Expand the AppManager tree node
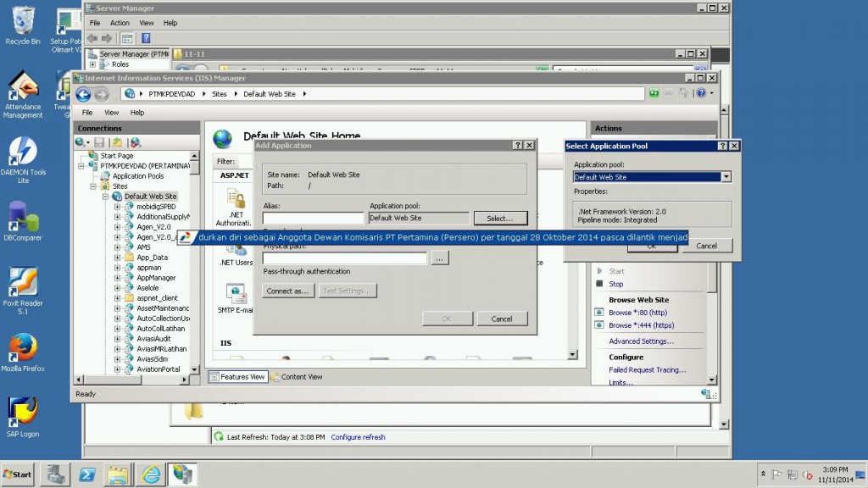The image size is (868, 488). pyautogui.click(x=118, y=278)
